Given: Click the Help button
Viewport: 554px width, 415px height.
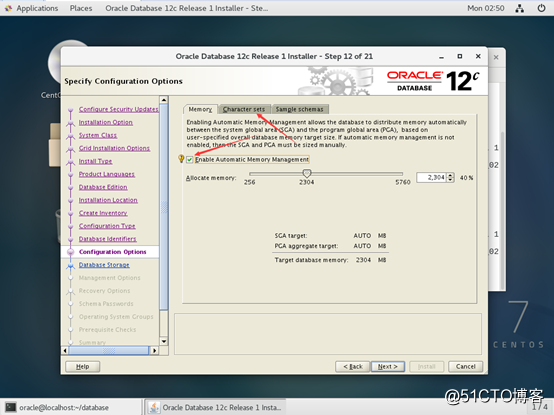Looking at the screenshot, I should click(83, 367).
